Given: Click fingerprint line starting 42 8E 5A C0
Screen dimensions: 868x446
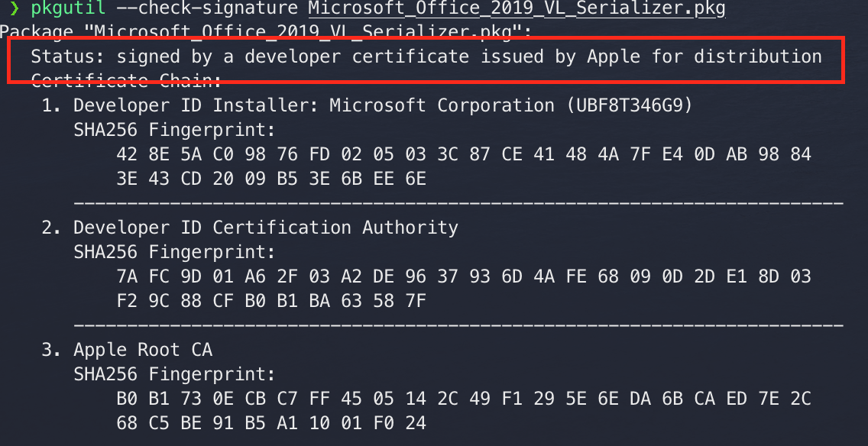Looking at the screenshot, I should (464, 154).
